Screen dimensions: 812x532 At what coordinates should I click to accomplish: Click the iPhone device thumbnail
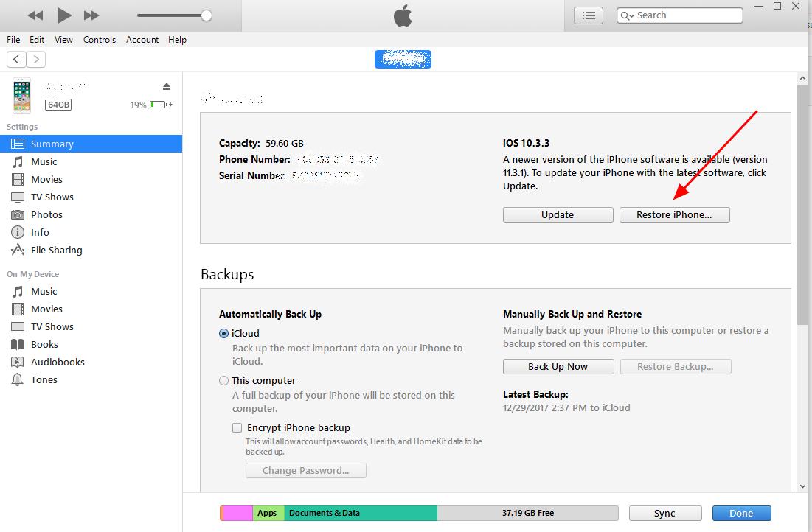point(21,96)
